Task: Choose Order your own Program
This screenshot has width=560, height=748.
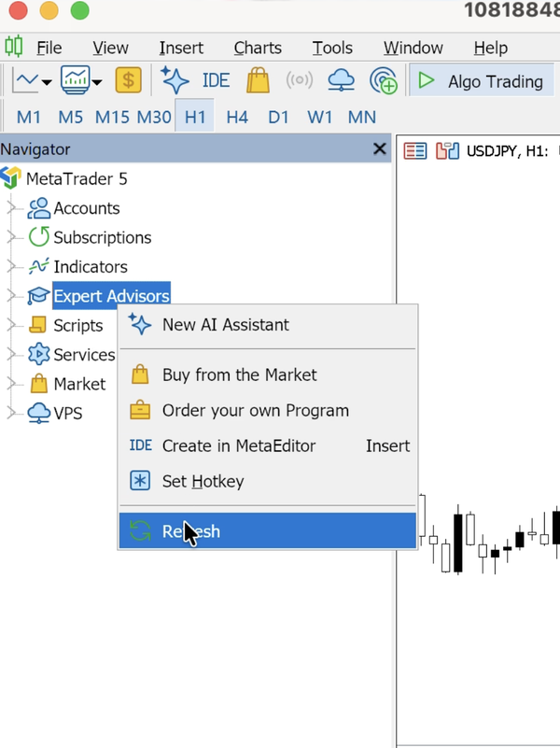Action: pos(267,410)
